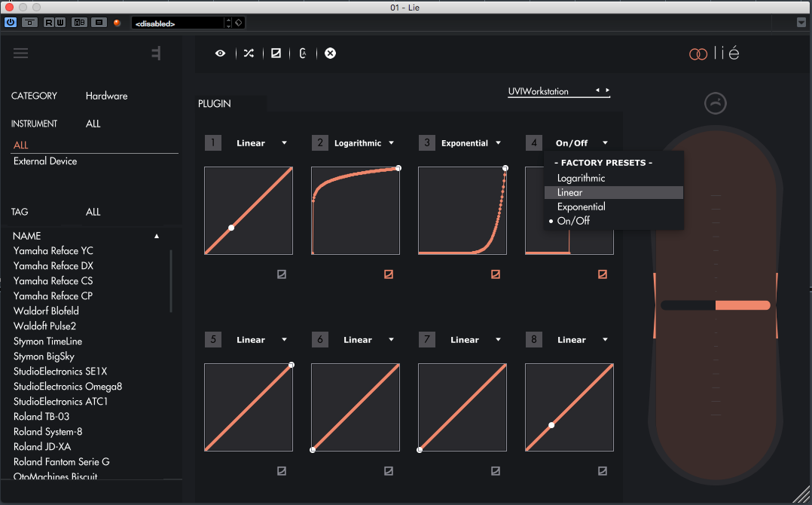The width and height of the screenshot is (812, 505).
Task: Click the slot 1 number button
Action: 213,143
